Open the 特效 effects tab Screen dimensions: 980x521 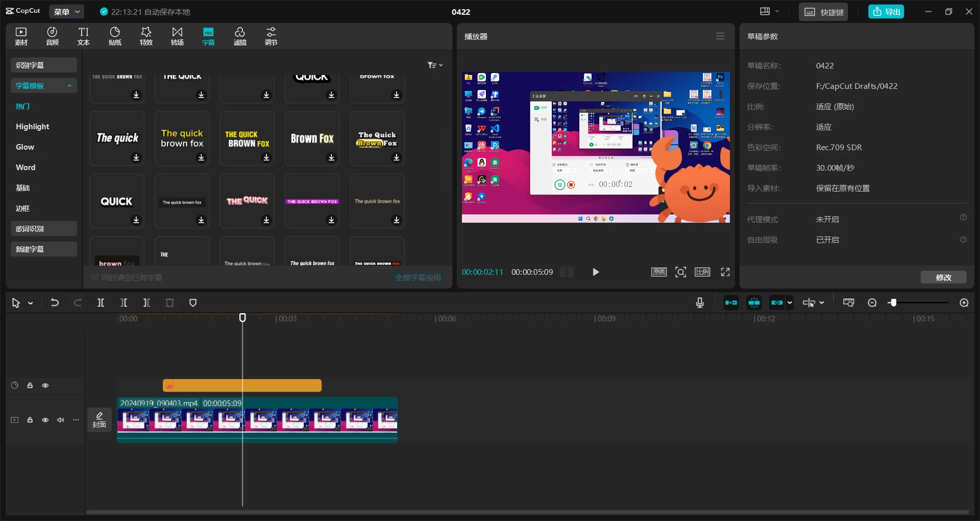[146, 36]
